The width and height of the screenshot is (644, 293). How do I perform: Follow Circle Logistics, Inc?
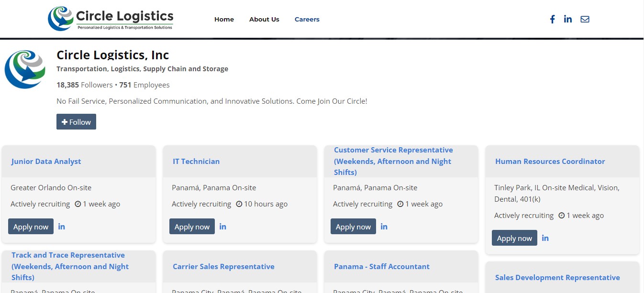pos(76,122)
